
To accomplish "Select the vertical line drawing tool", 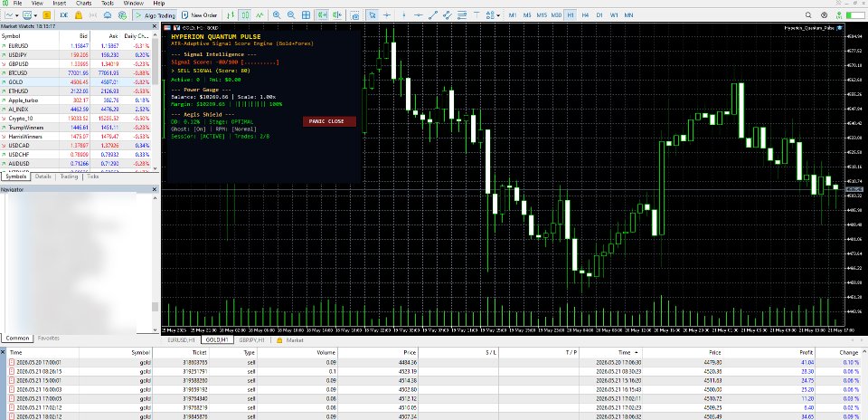I will point(403,15).
